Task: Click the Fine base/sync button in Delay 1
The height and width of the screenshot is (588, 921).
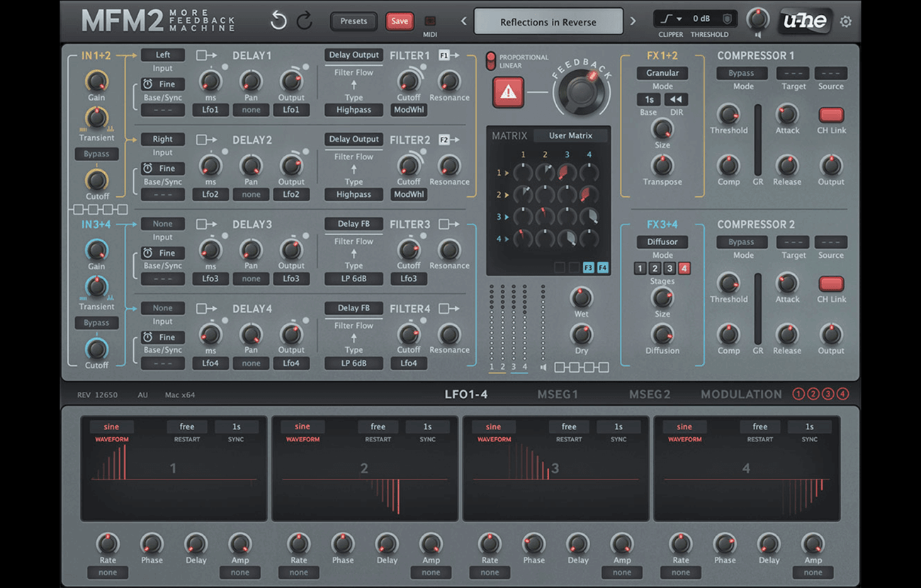Action: pyautogui.click(x=163, y=84)
